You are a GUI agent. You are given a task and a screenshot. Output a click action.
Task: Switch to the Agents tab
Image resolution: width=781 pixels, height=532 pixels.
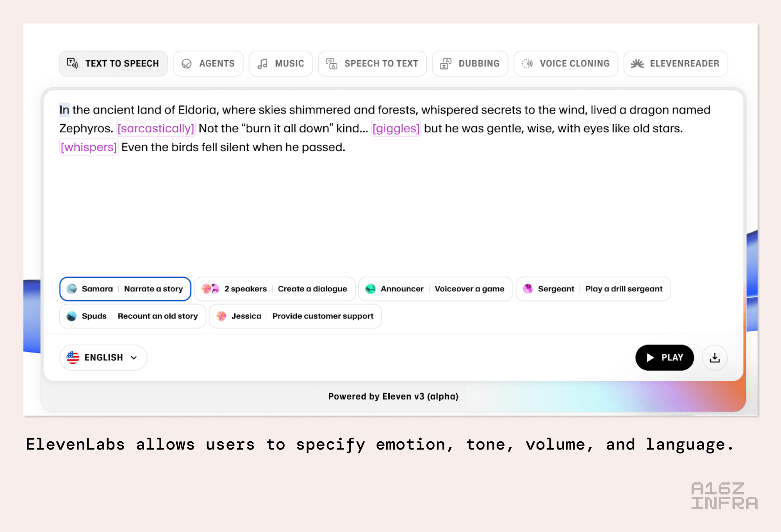(x=208, y=64)
